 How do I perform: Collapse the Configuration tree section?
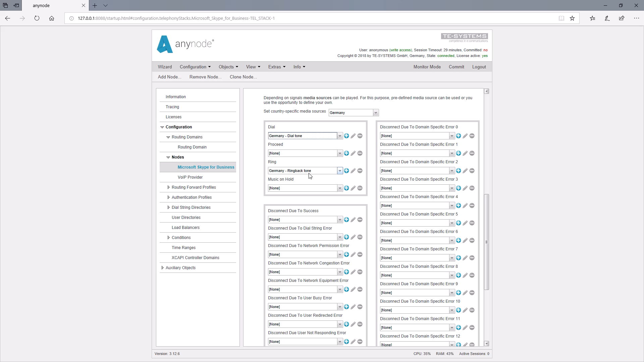pos(162,127)
